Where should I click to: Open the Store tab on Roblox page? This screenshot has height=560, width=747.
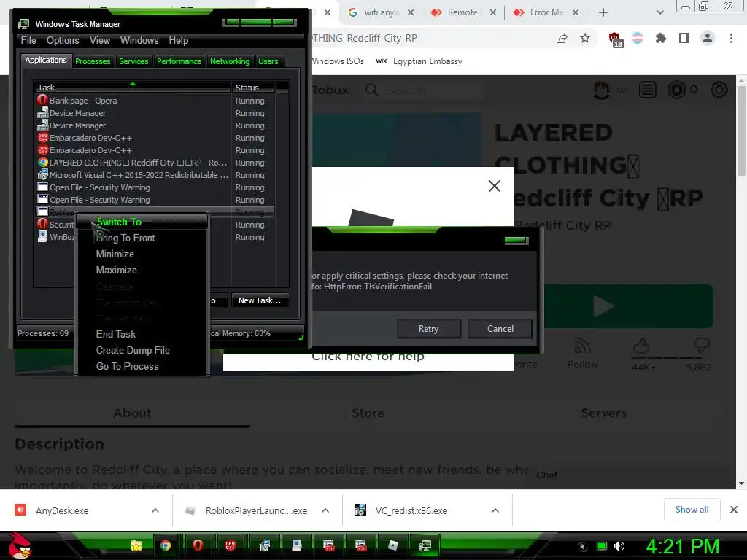click(x=368, y=413)
